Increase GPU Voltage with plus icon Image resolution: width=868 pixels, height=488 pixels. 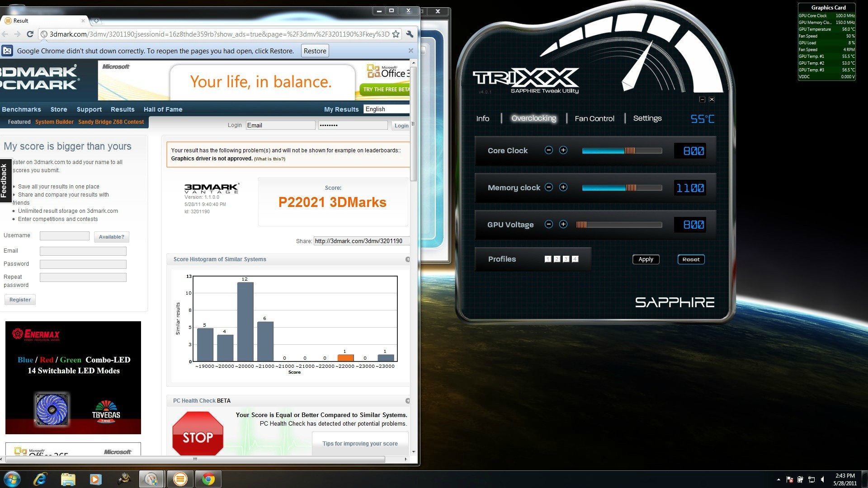(x=563, y=224)
